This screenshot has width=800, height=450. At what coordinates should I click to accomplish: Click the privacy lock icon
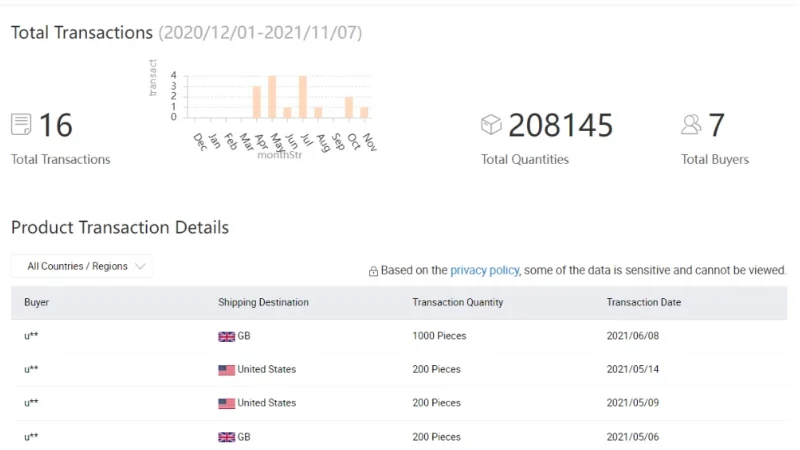click(373, 271)
